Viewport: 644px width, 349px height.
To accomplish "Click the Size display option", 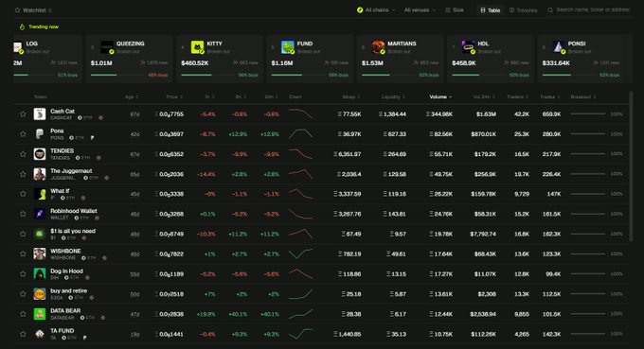I will [x=455, y=9].
